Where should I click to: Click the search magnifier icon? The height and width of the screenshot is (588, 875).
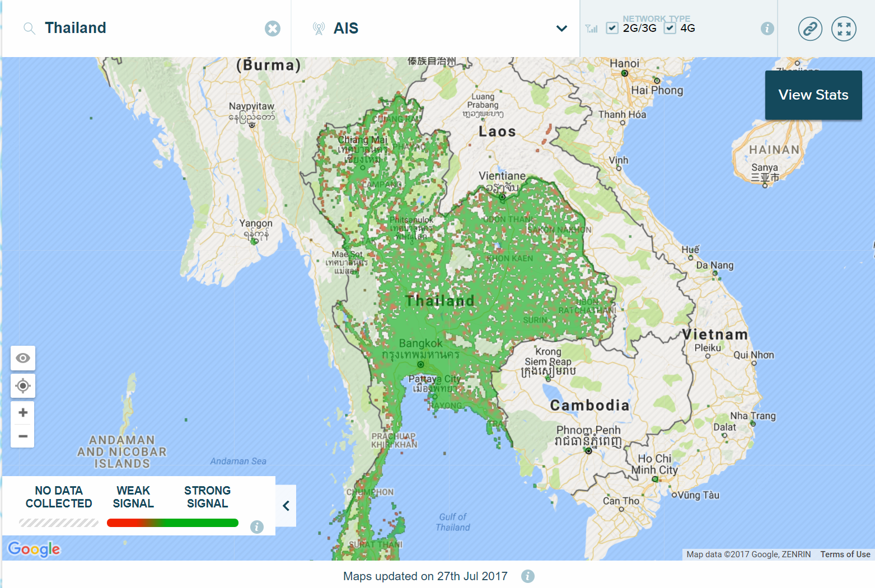click(29, 28)
